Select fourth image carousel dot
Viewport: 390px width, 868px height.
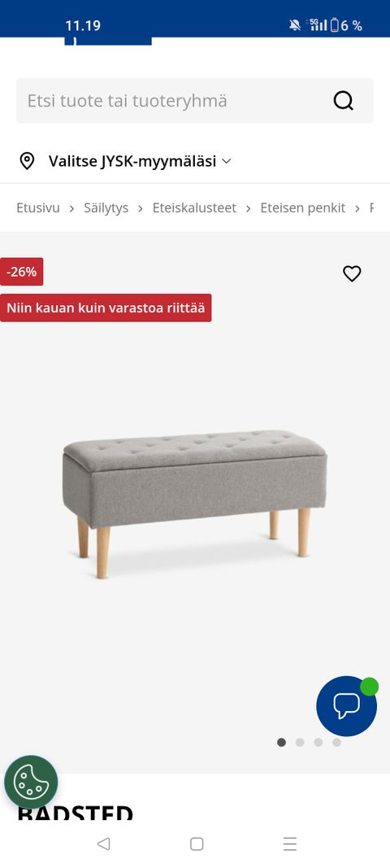tap(336, 743)
